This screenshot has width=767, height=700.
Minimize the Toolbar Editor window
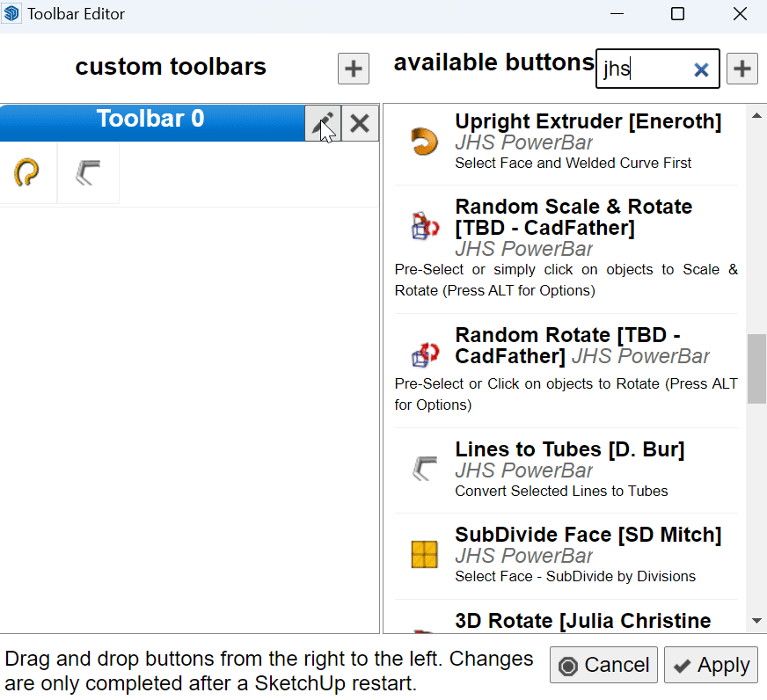pyautogui.click(x=617, y=14)
